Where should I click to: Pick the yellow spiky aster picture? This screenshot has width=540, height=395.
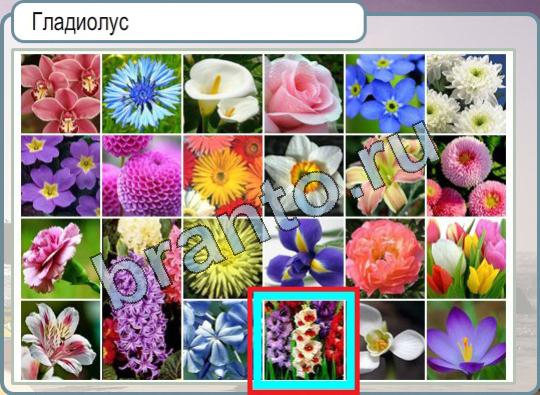(223, 258)
